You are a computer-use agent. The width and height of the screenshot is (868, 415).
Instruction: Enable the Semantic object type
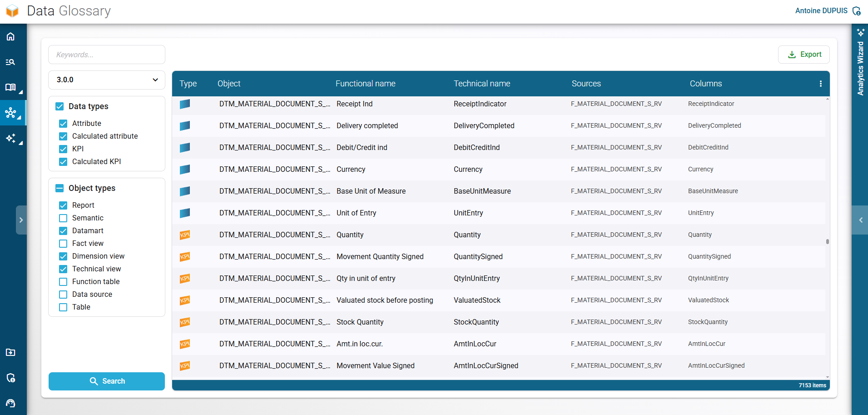tap(63, 218)
